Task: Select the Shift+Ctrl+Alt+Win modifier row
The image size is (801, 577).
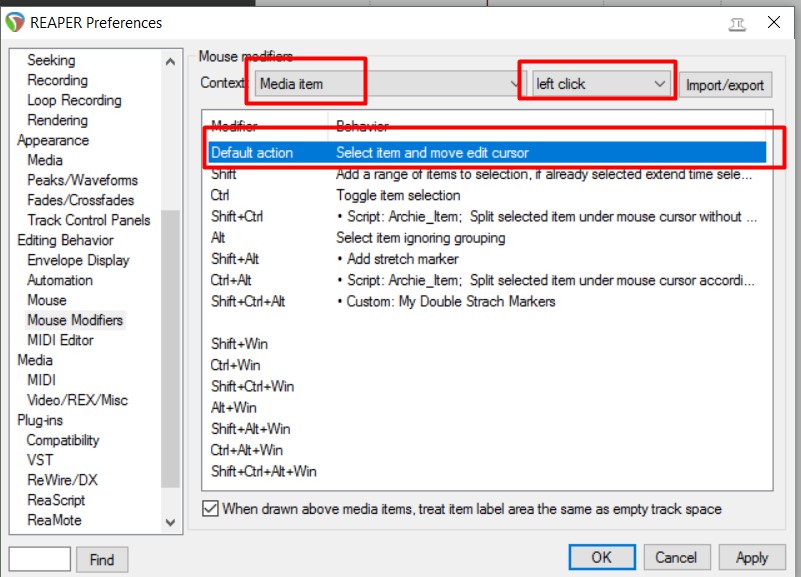Action: coord(487,471)
